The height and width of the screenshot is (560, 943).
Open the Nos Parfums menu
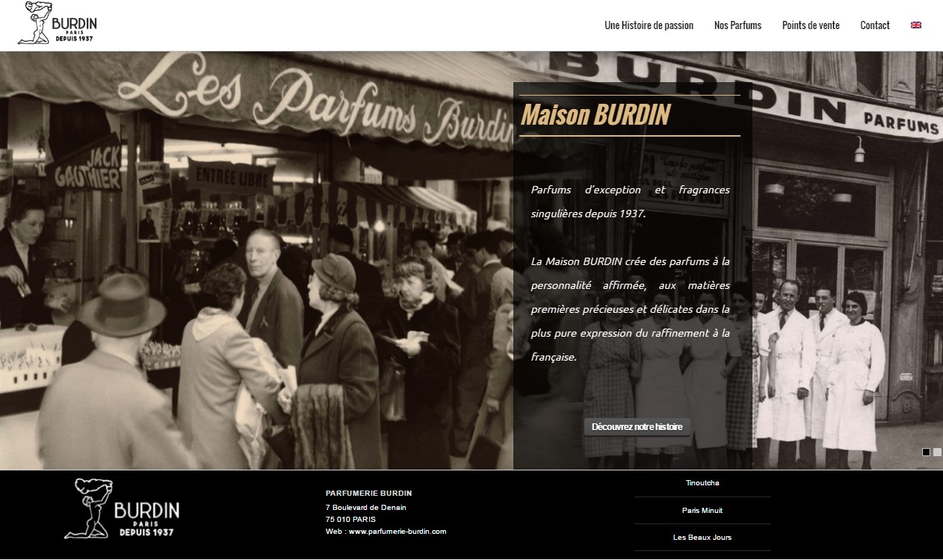(738, 25)
